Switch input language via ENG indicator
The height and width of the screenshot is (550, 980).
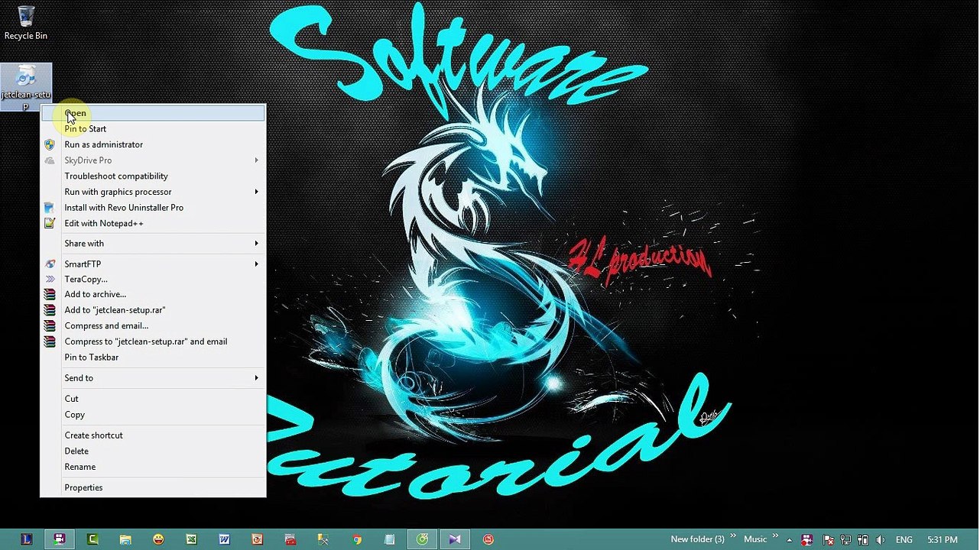click(904, 540)
